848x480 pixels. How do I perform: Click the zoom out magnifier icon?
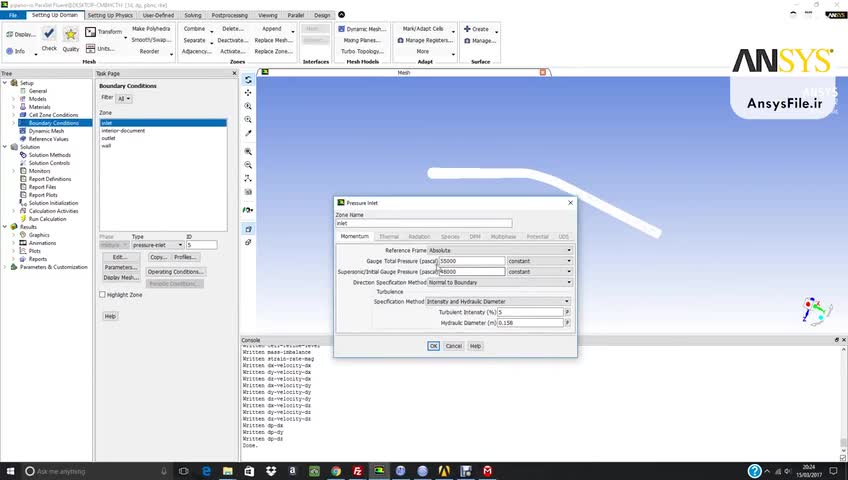[248, 165]
